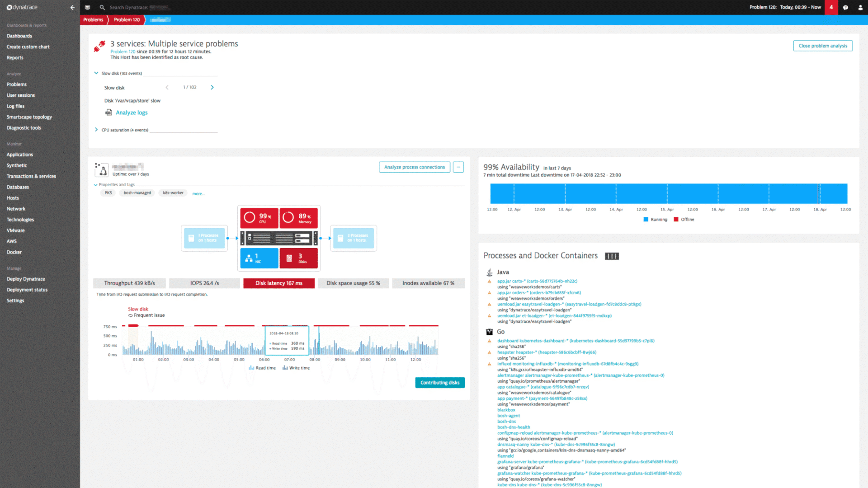This screenshot has width=868, height=488.
Task: Collapse the Properties and tags section
Action: pyautogui.click(x=95, y=184)
